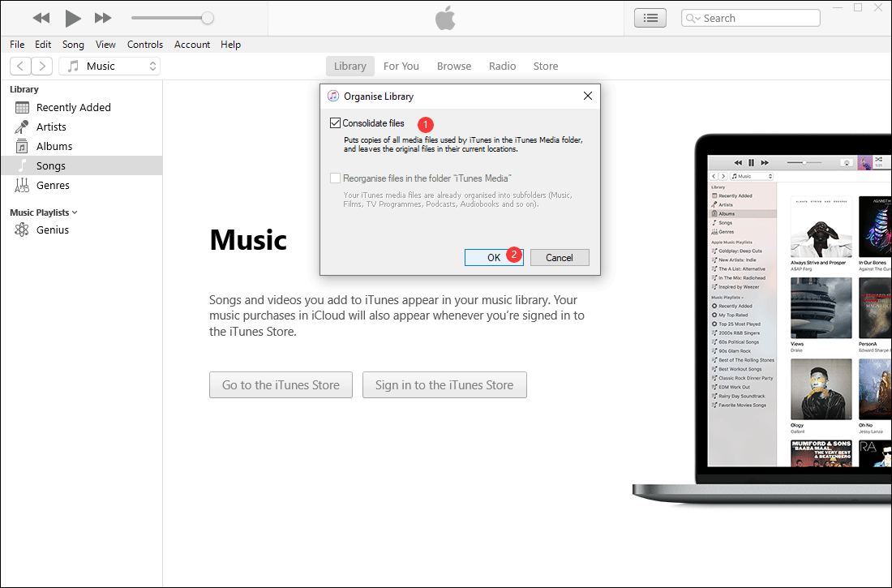Screen dimensions: 892x588
Task: Click OK in Organise Library dialog
Action: point(494,257)
